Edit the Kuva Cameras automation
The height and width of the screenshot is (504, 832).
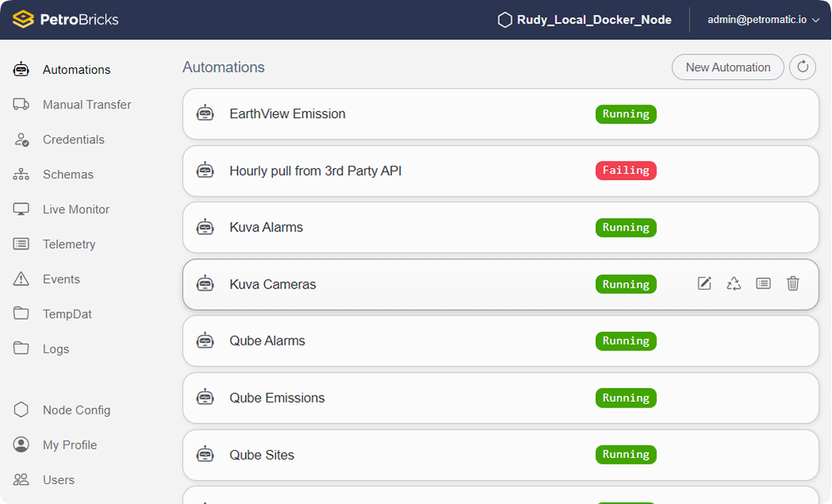(704, 284)
